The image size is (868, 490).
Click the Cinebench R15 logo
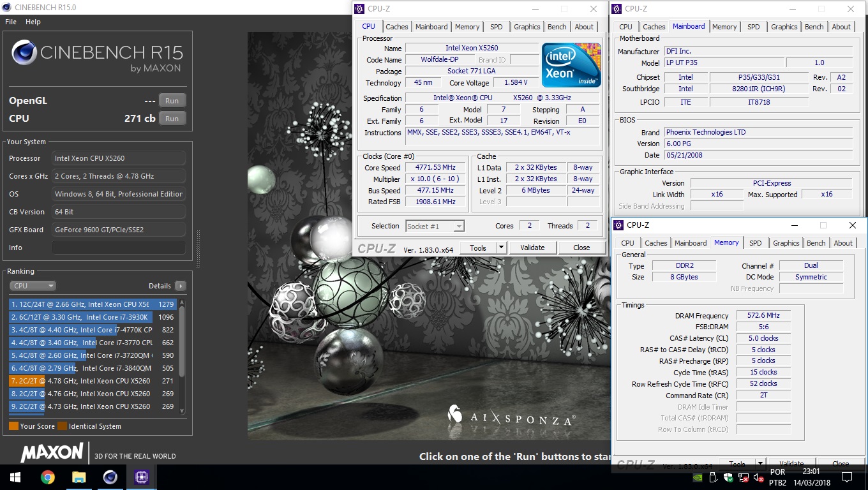click(x=97, y=56)
